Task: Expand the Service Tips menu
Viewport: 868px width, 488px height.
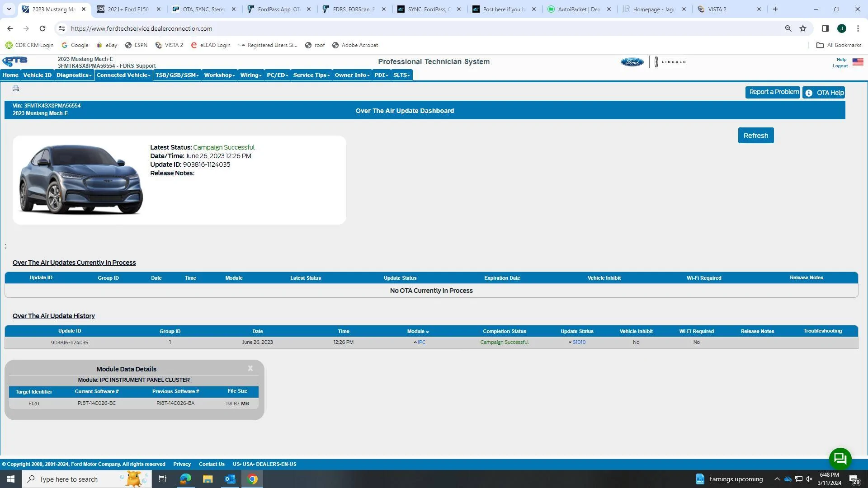Action: click(311, 75)
